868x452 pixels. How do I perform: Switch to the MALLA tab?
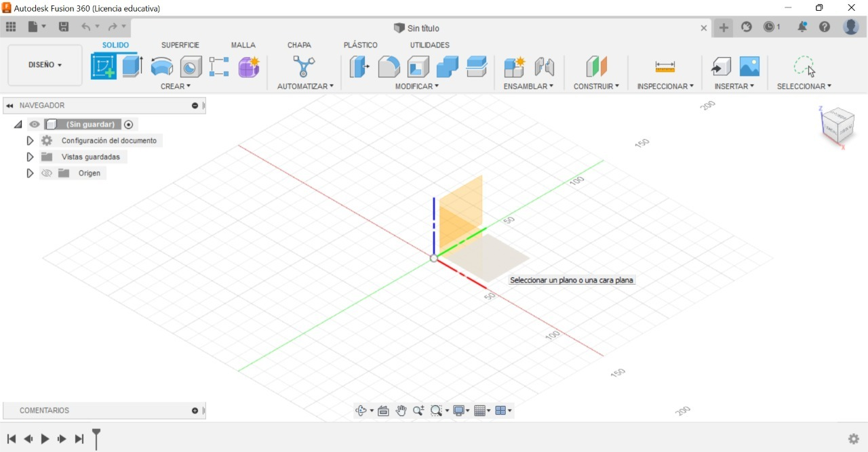[x=243, y=45]
